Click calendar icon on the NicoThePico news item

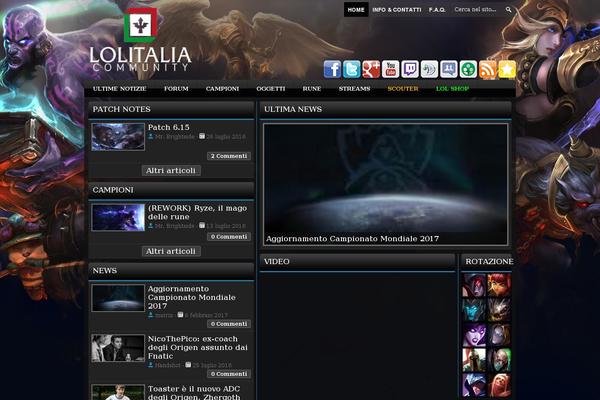(x=188, y=365)
